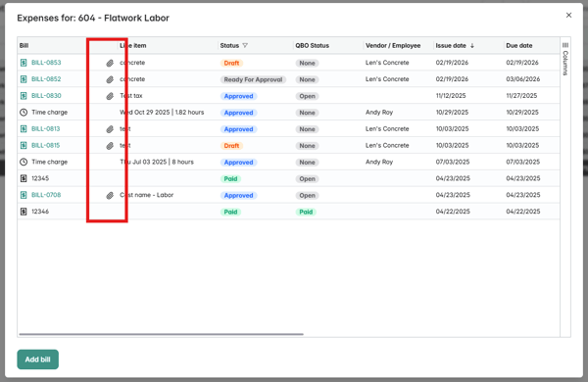Click the Ready For Approval status badge
588x382 pixels.
coord(253,79)
